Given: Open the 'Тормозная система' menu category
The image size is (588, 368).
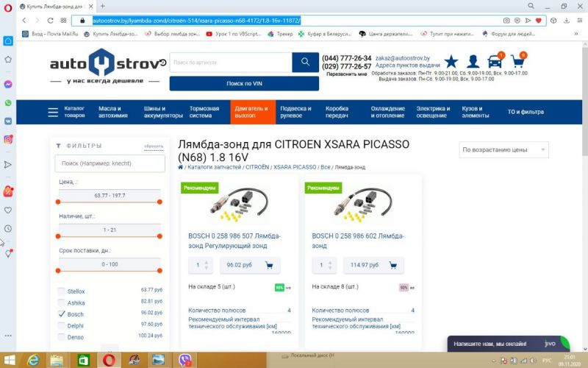Looking at the screenshot, I should pos(204,112).
